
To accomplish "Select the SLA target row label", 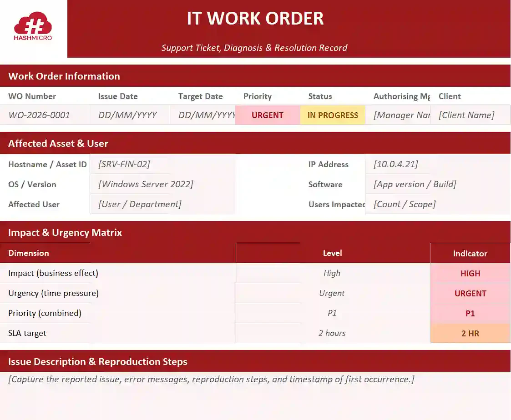I will pos(27,333).
